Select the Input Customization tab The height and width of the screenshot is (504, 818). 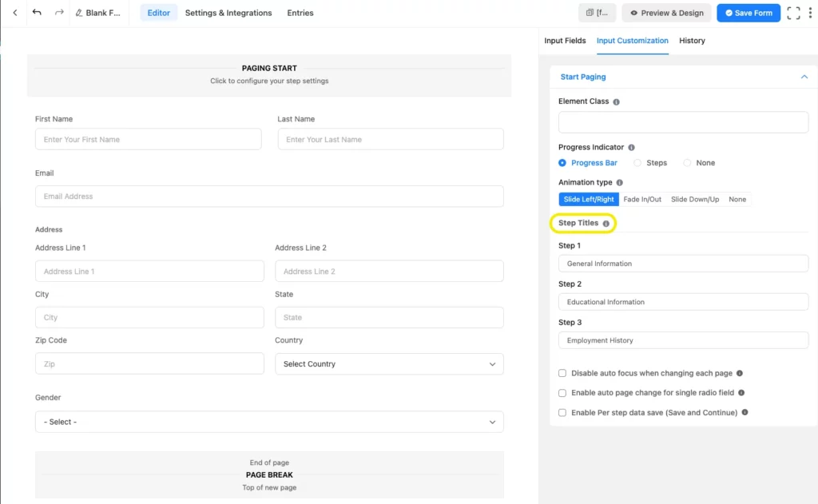[633, 41]
